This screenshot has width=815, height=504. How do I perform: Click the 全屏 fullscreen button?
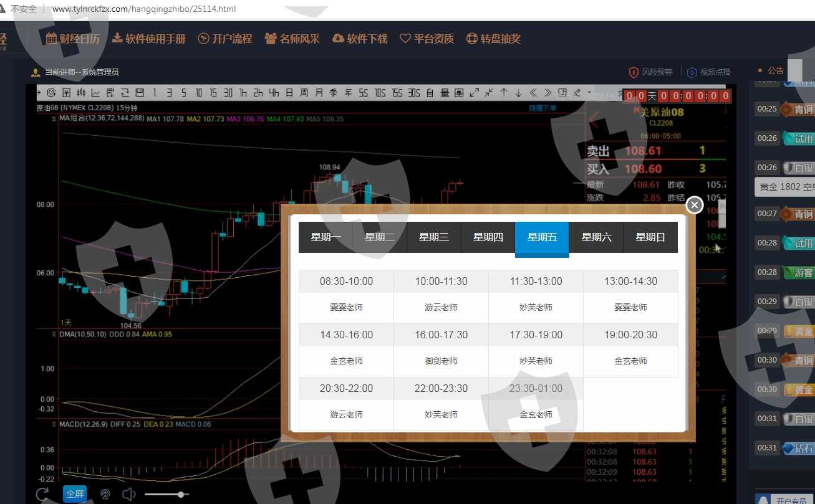coord(75,495)
